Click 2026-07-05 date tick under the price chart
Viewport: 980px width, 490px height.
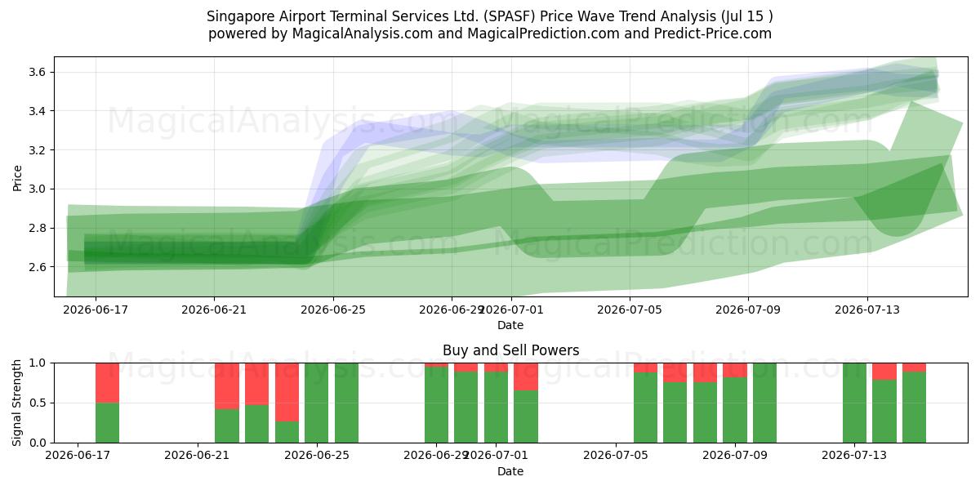tap(630, 310)
